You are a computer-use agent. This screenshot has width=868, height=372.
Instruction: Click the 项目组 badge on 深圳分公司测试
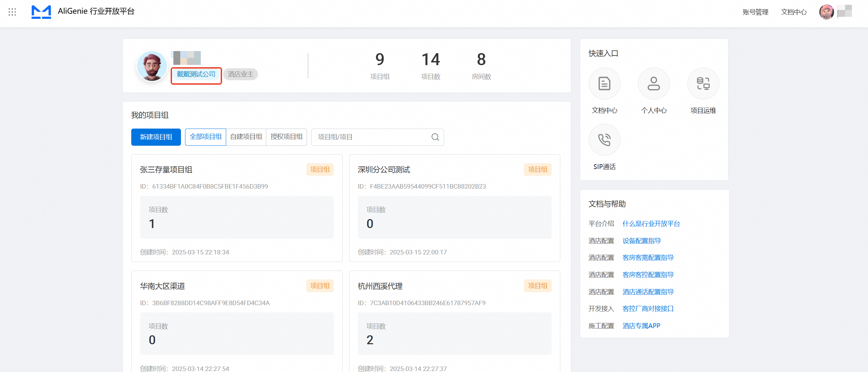538,169
